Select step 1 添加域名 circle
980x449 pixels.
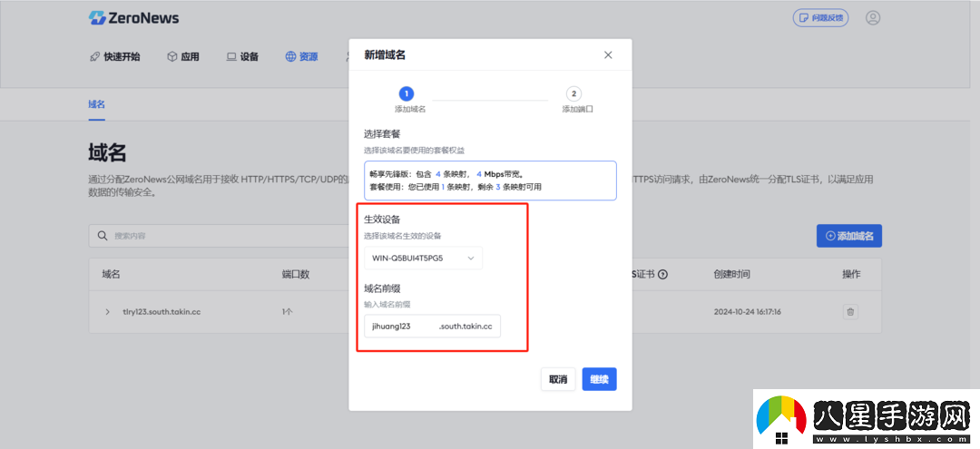407,93
